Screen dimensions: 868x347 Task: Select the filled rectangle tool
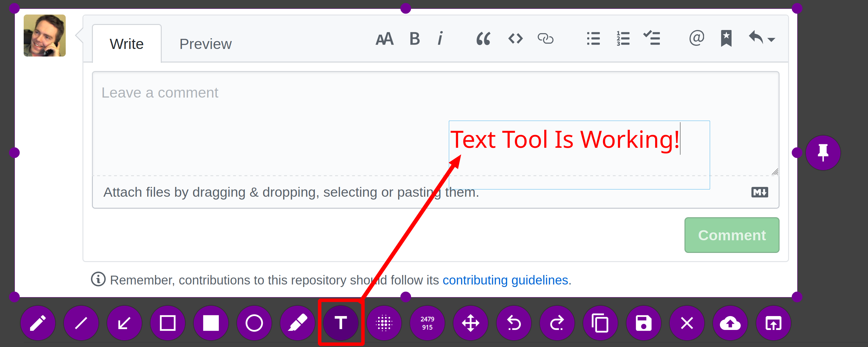click(211, 323)
